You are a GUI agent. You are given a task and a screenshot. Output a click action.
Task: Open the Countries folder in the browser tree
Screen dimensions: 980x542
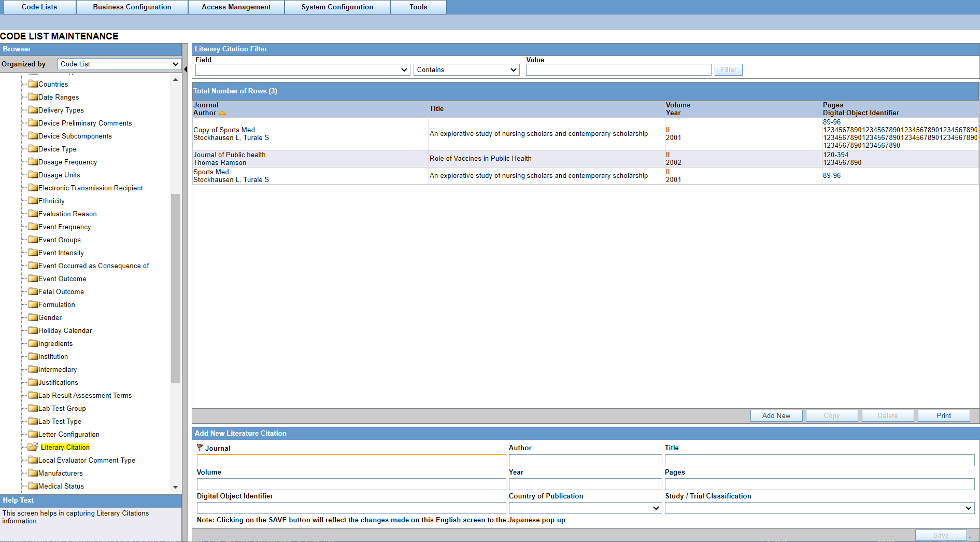[x=32, y=84]
